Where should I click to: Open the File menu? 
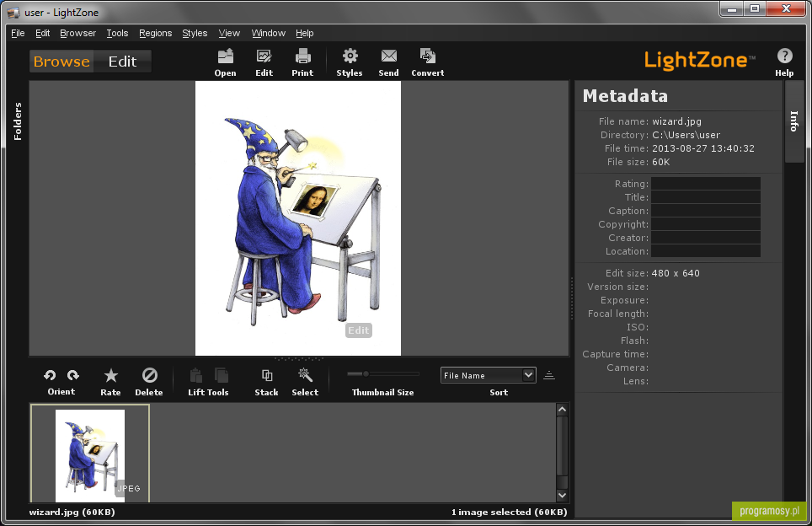point(19,33)
